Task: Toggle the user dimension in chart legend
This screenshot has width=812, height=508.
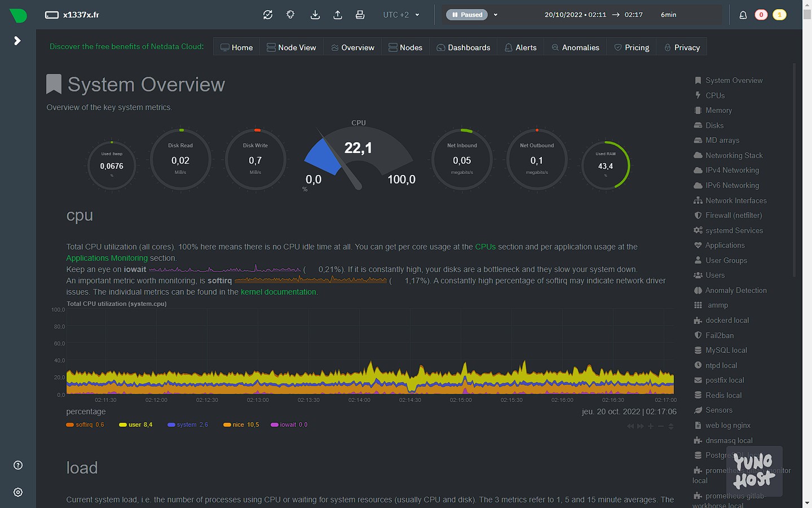Action: [x=135, y=425]
